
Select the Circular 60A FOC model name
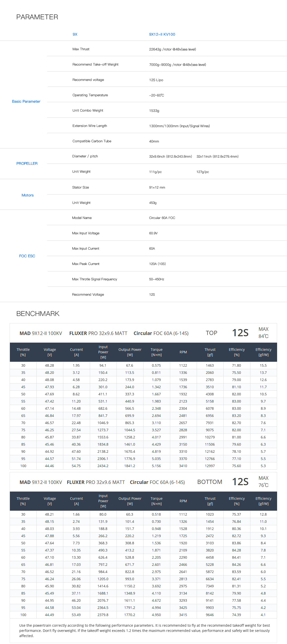pos(162,218)
